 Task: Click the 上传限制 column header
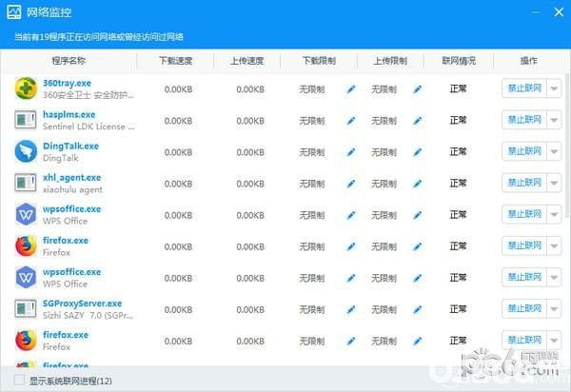click(390, 61)
